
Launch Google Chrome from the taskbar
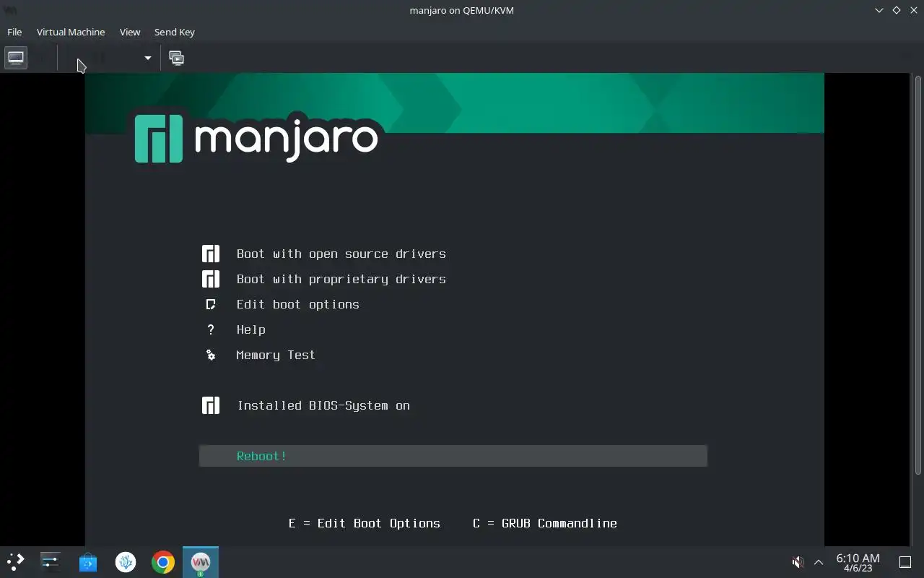coord(163,562)
